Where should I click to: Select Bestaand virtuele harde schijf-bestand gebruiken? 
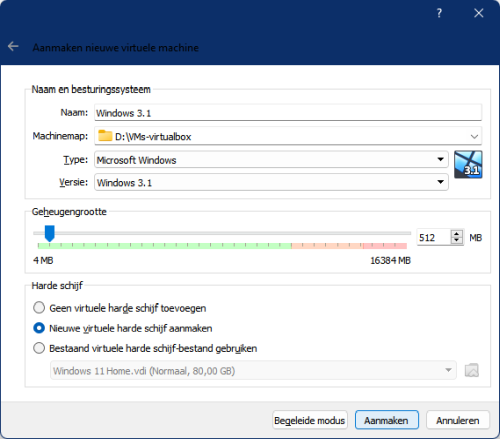(145, 348)
